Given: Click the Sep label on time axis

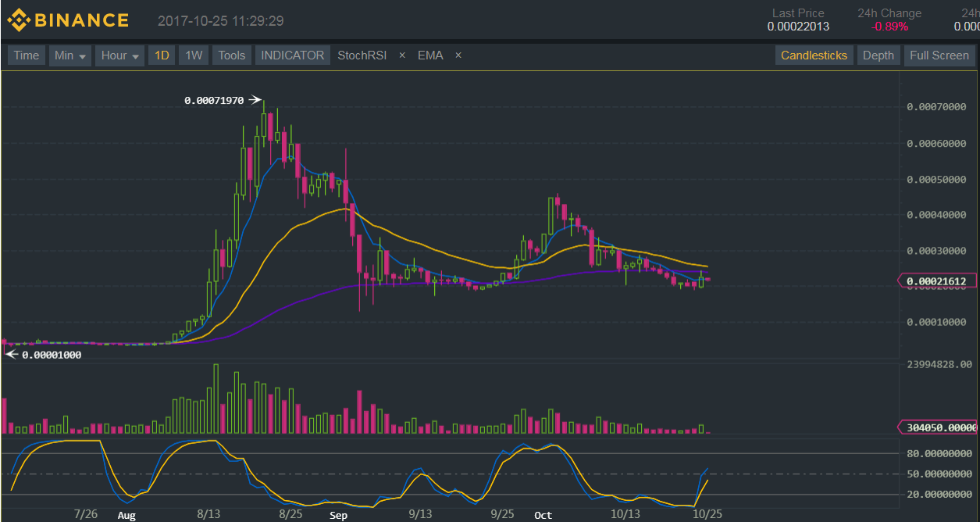Looking at the screenshot, I should click(338, 515).
